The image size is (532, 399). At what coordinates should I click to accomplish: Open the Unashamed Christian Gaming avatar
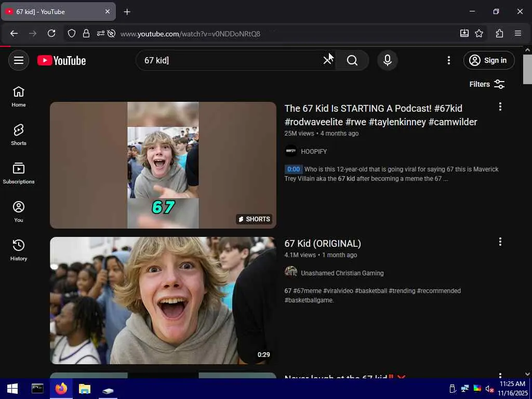(x=291, y=273)
